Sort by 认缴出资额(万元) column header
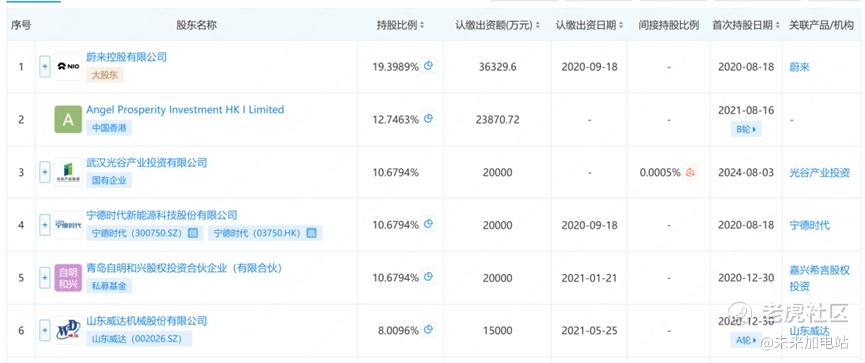Image resolution: width=865 pixels, height=363 pixels. (498, 25)
